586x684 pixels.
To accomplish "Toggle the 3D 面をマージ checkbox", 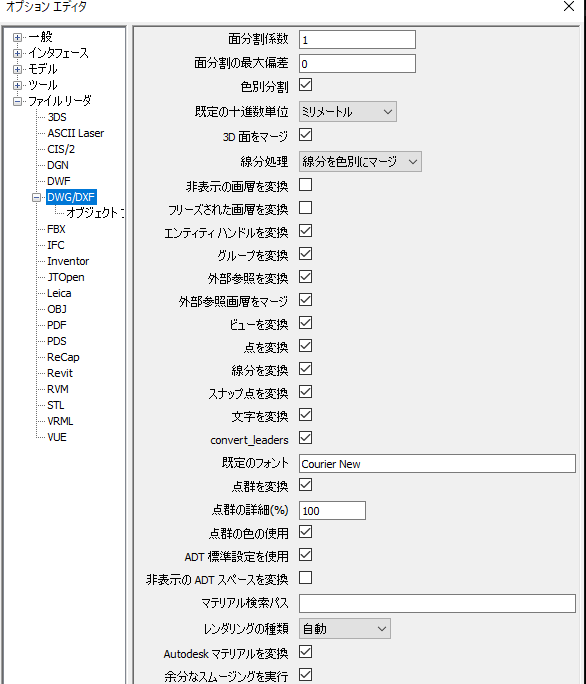I will click(x=305, y=135).
